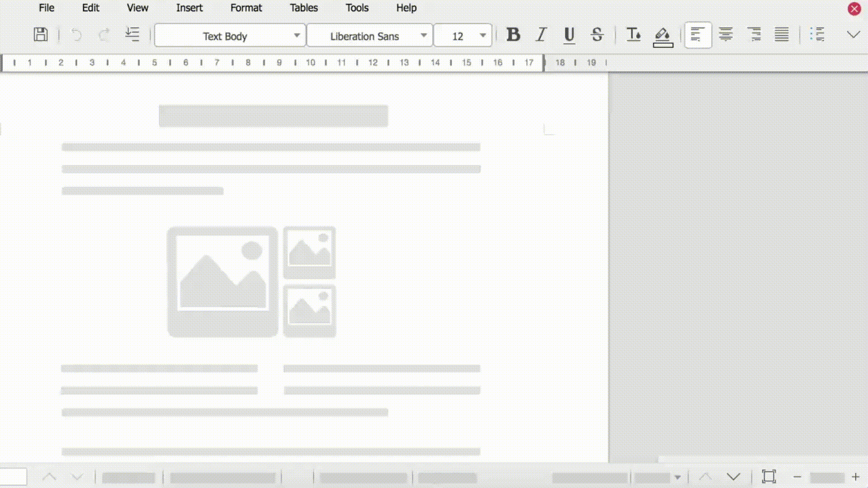Click the zoom in plus button

(x=855, y=477)
